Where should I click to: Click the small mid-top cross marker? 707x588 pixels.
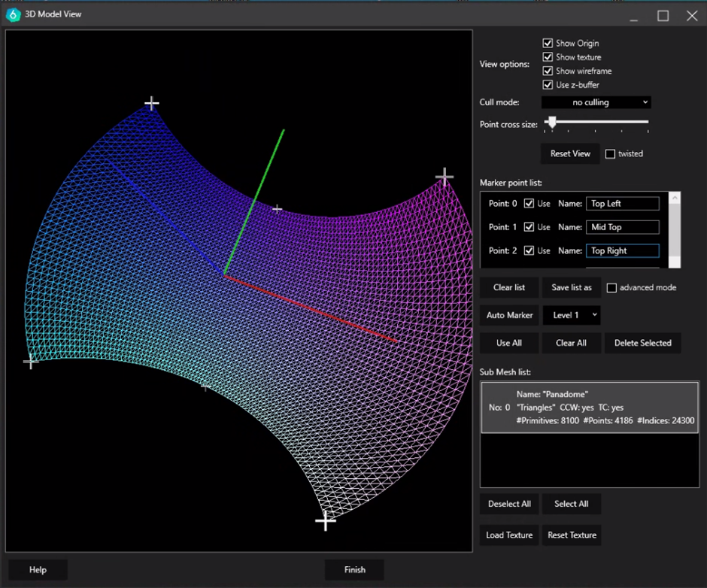pyautogui.click(x=278, y=209)
